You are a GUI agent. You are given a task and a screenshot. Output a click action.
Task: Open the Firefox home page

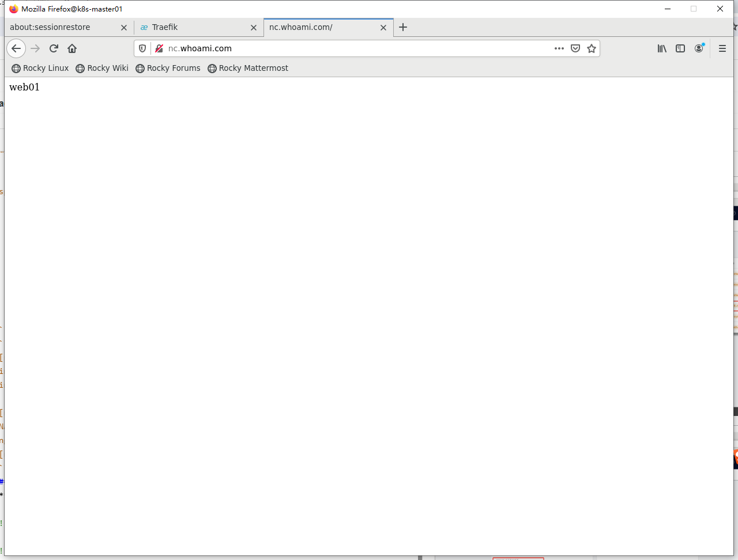pos(72,48)
